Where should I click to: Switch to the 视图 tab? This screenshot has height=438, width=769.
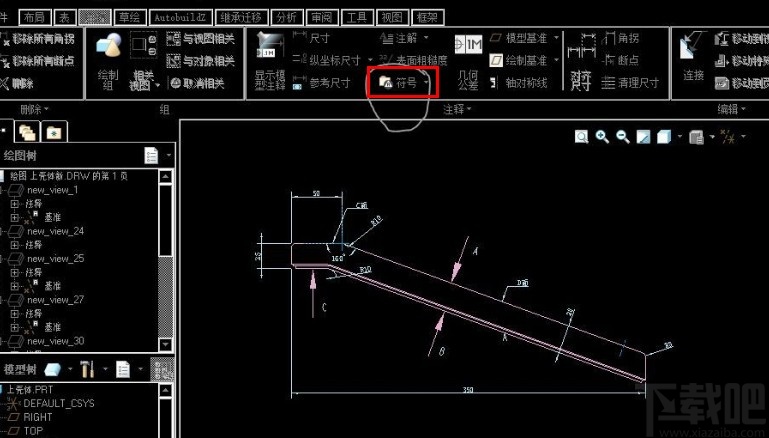(392, 18)
